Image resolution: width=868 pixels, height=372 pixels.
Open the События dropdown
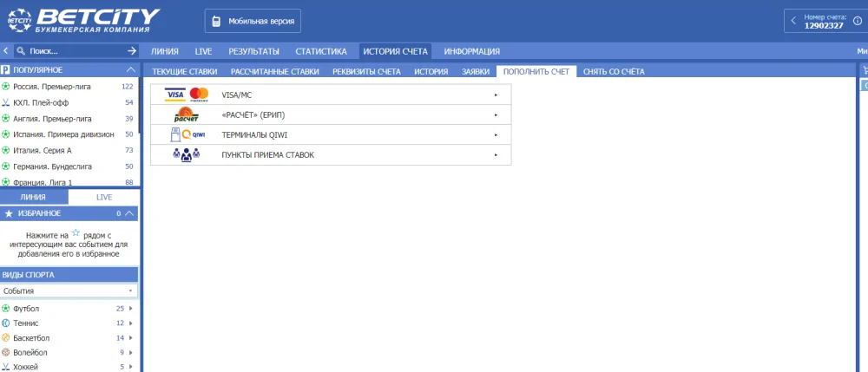(69, 291)
